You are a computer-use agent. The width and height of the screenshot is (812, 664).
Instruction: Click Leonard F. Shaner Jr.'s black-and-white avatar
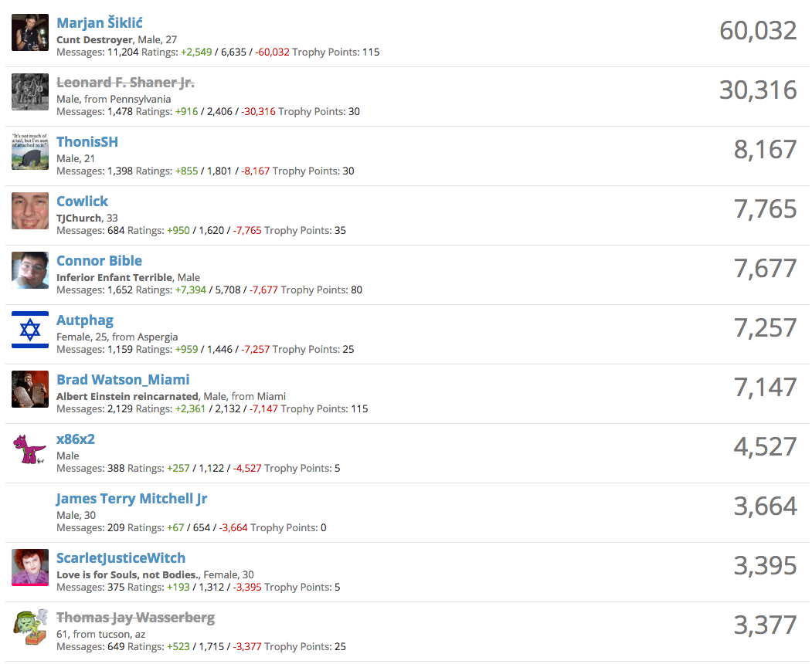(30, 92)
